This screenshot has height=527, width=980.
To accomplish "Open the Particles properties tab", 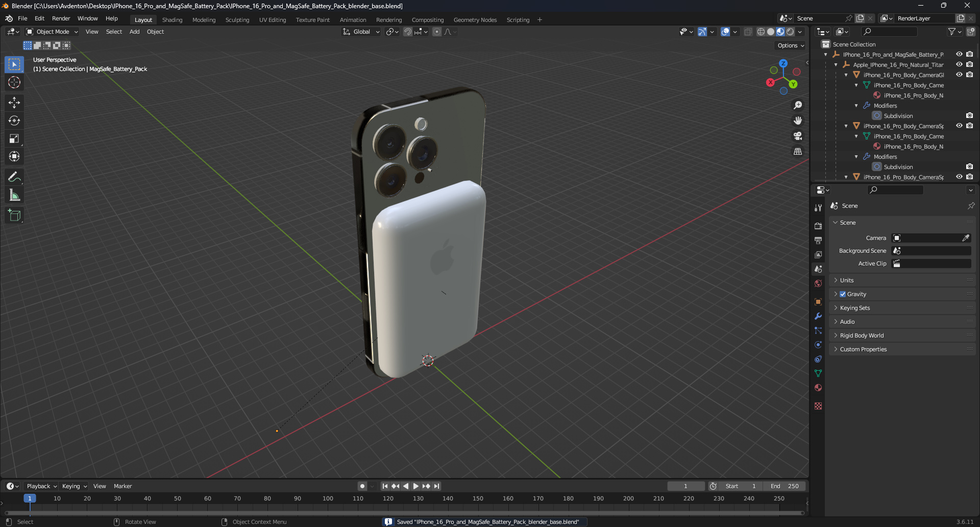I will (x=818, y=330).
